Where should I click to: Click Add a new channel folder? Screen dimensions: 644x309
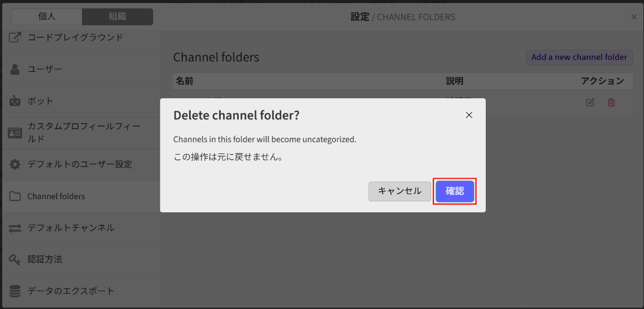579,57
